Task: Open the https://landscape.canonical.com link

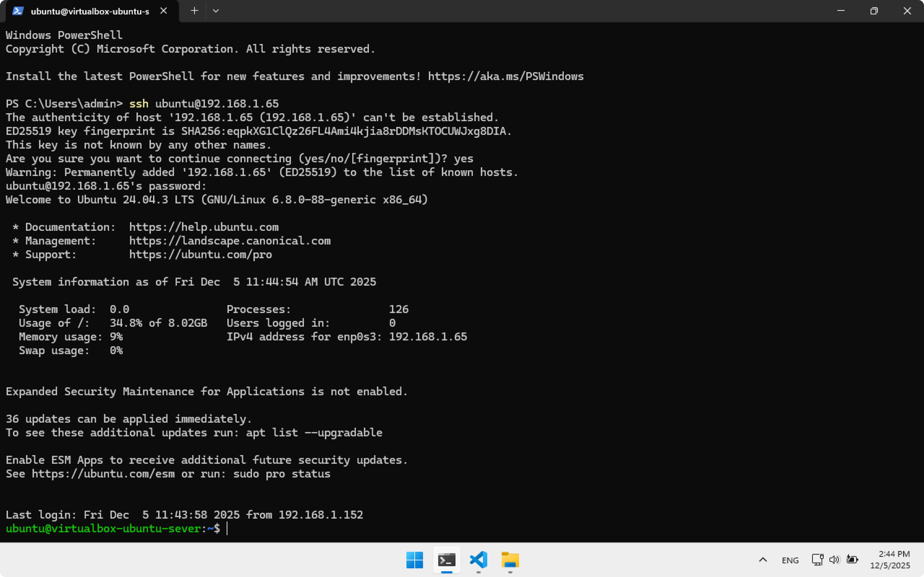Action: coord(230,241)
